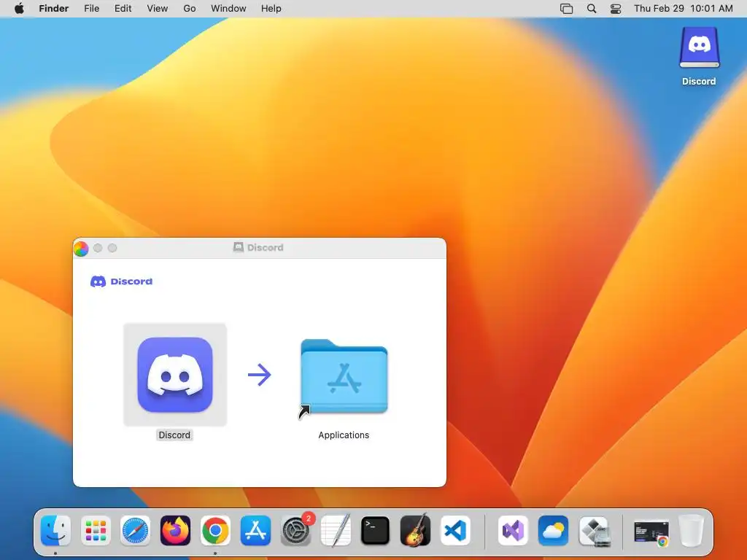
Task: Open the Window menu
Action: [228, 9]
